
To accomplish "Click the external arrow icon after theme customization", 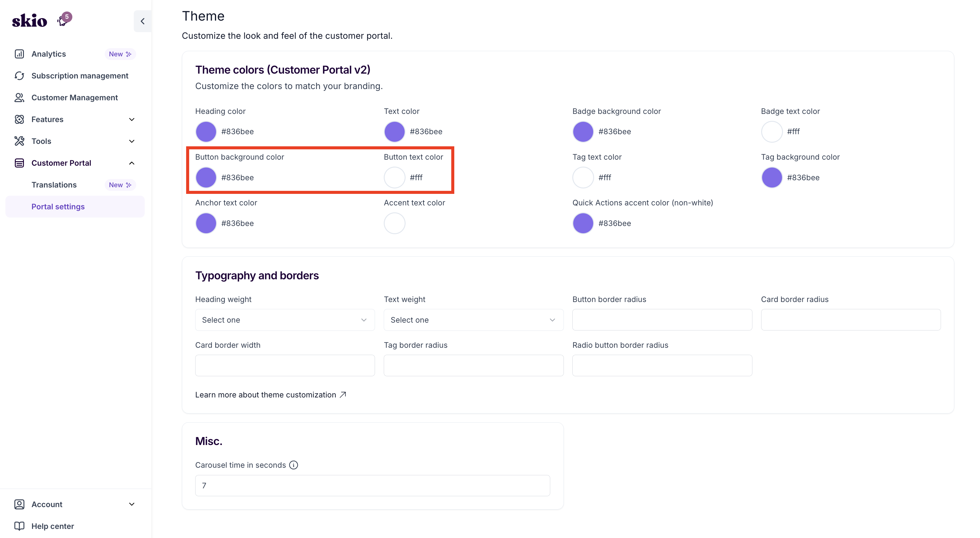I will click(x=343, y=394).
